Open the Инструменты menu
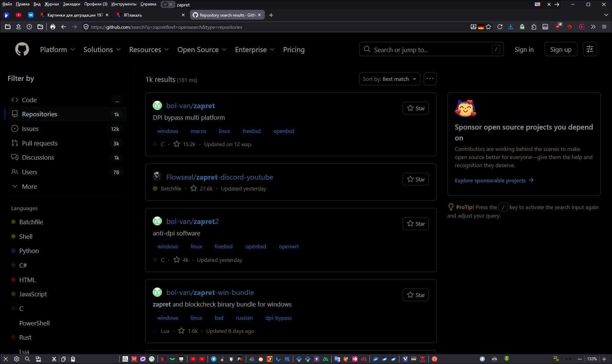Screen dimensions: 612x364 click(x=124, y=4)
